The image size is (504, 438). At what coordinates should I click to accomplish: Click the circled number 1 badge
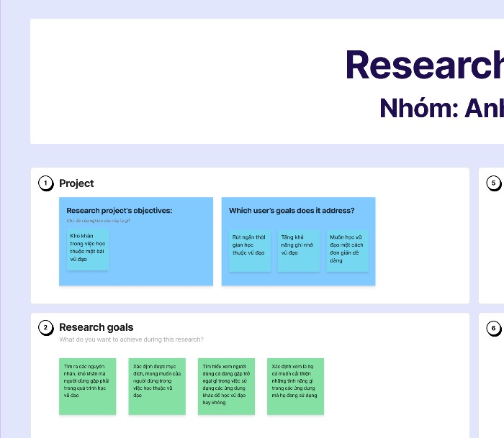pos(45,183)
